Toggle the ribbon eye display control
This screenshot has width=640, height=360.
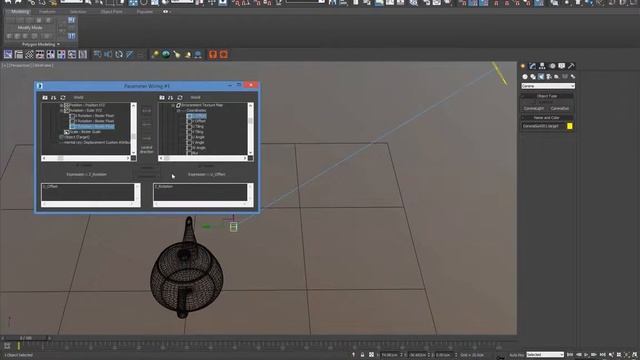166,12
